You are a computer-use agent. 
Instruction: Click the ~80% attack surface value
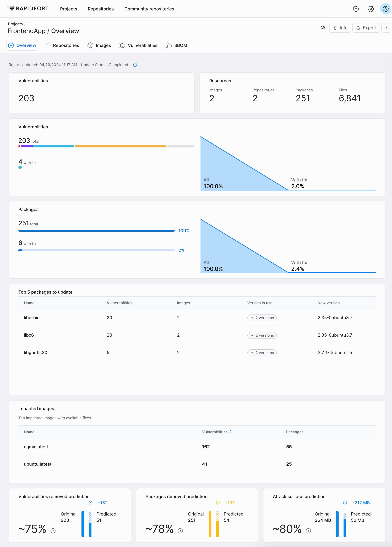pyautogui.click(x=287, y=529)
